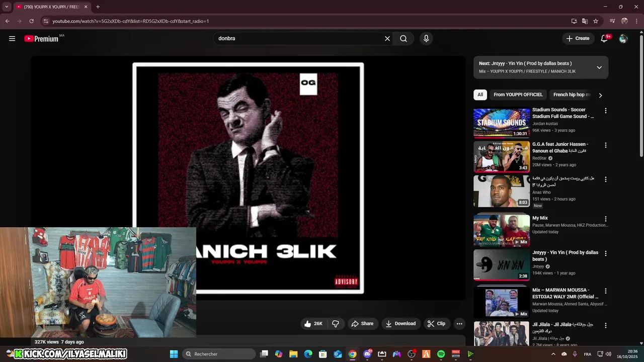The height and width of the screenshot is (362, 644).
Task: Open Stadium Sounds video title
Action: tap(563, 113)
